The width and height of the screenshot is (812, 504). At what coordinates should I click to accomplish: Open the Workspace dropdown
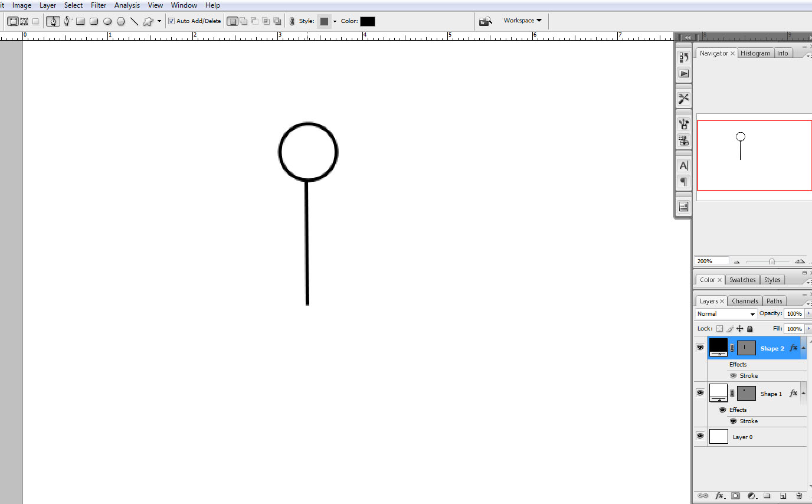523,20
